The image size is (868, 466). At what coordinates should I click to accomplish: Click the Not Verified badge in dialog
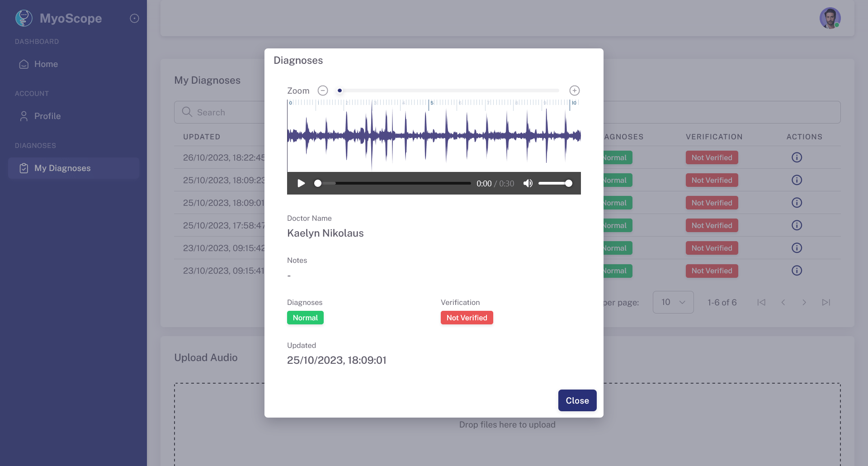click(467, 318)
